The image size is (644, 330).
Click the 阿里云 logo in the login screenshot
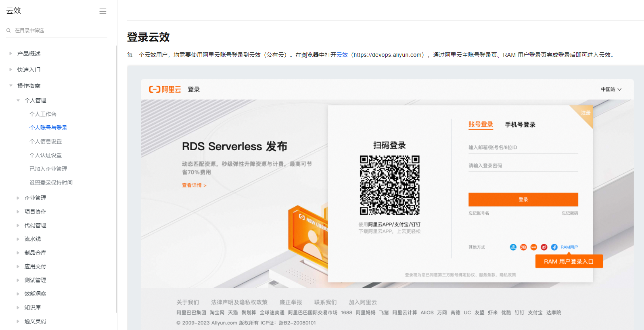tap(165, 89)
